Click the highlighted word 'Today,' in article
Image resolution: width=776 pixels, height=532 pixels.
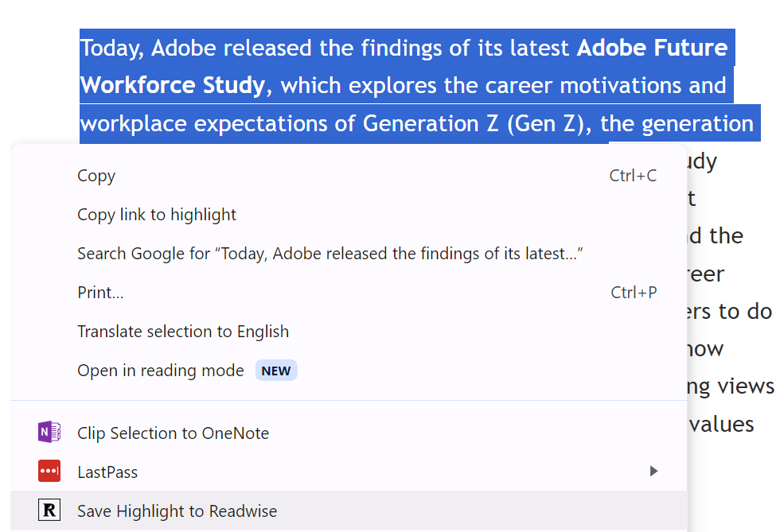112,49
